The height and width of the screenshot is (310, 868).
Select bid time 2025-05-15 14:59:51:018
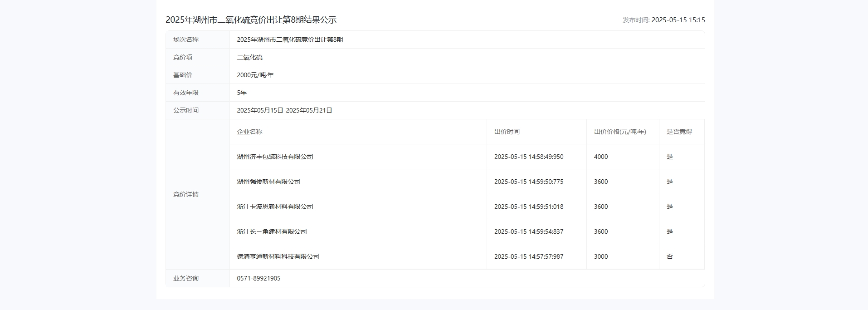click(x=529, y=207)
